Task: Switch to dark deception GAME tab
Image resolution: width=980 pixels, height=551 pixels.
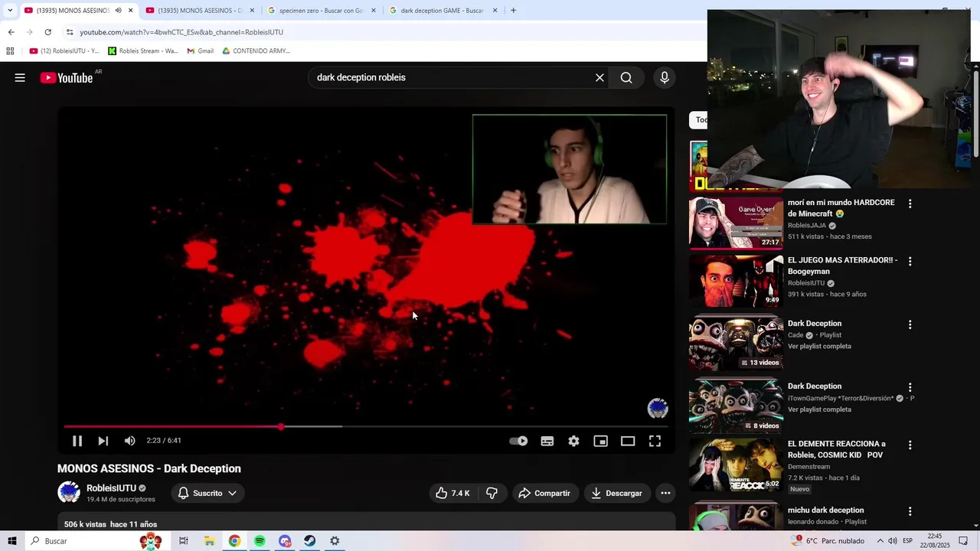Action: tap(442, 11)
